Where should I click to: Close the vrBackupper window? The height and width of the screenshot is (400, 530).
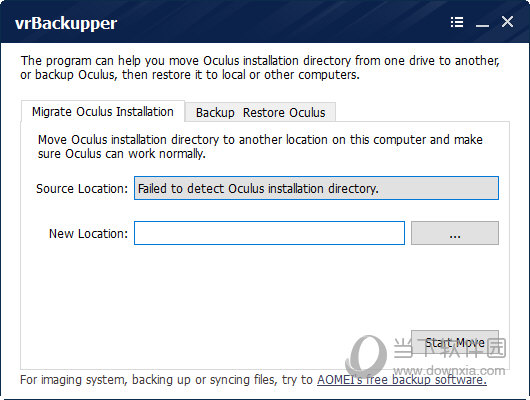click(x=507, y=22)
